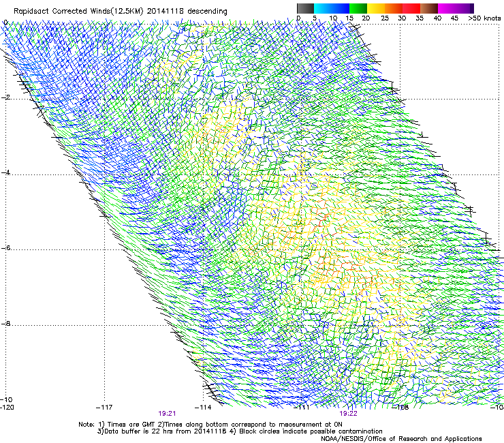This screenshot has width=504, height=443.
Task: Click the '>50 knots' legend label
Action: point(484,18)
